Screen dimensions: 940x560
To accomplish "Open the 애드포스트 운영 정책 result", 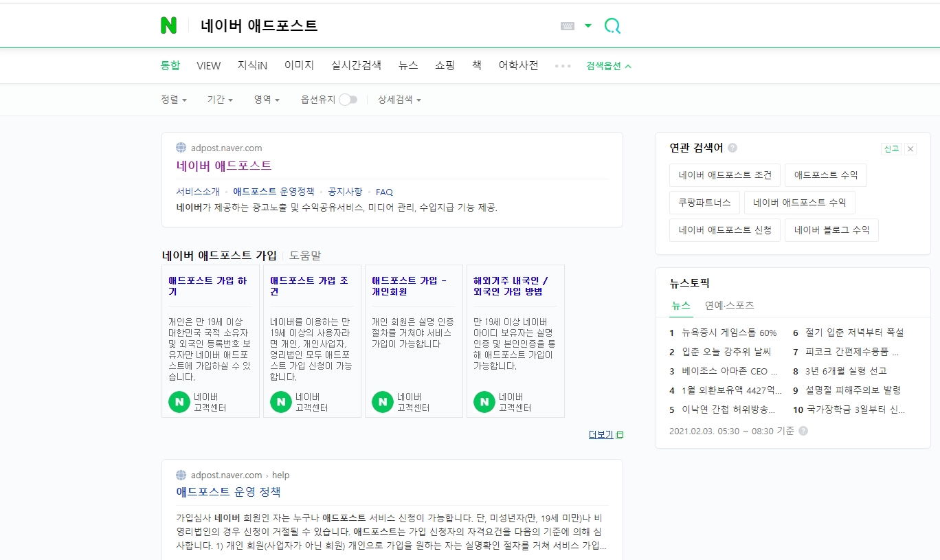I will [228, 492].
